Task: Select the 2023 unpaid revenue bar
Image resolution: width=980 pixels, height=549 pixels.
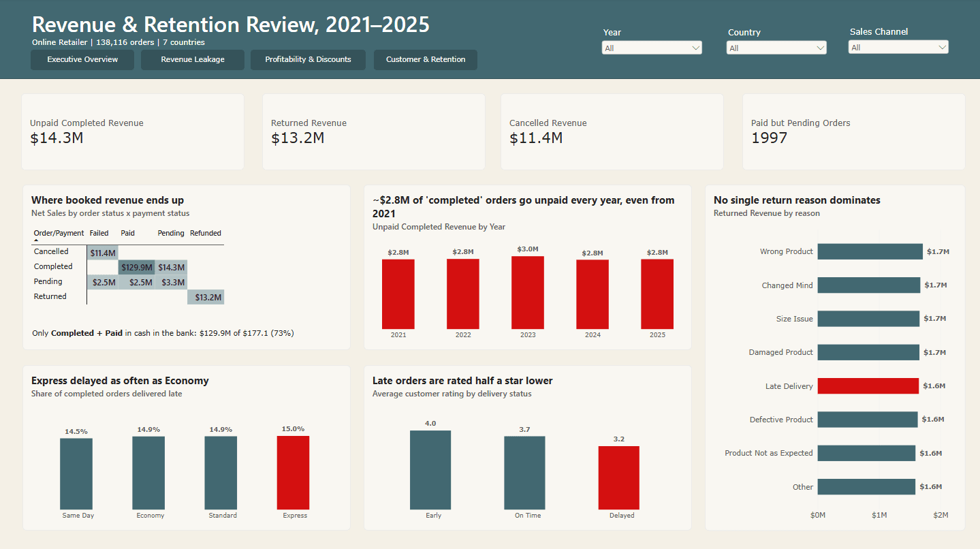Action: click(x=528, y=292)
